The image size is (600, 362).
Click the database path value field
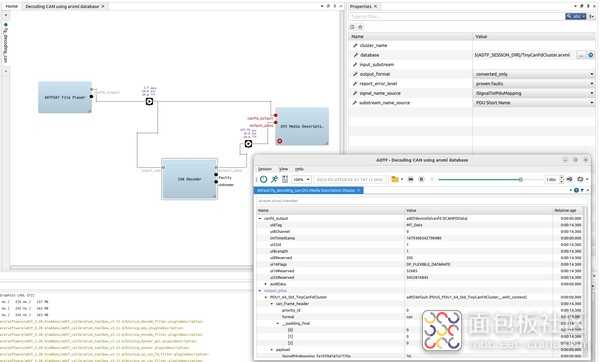524,55
